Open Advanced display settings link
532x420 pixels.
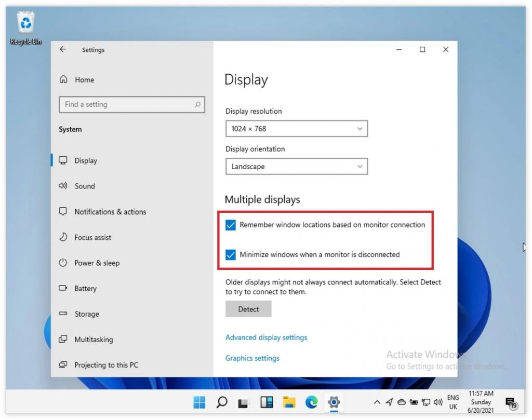pyautogui.click(x=266, y=337)
